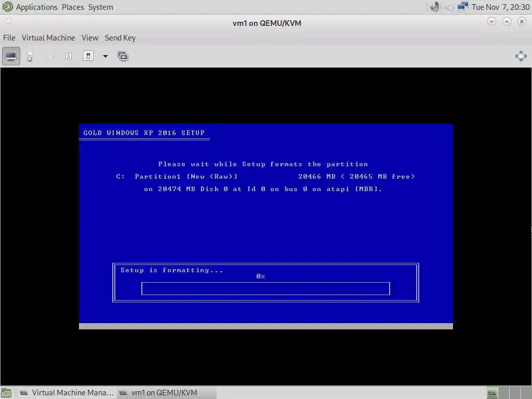Show virtual hardware details lightbulb icon
This screenshot has height=399, width=532.
30,56
